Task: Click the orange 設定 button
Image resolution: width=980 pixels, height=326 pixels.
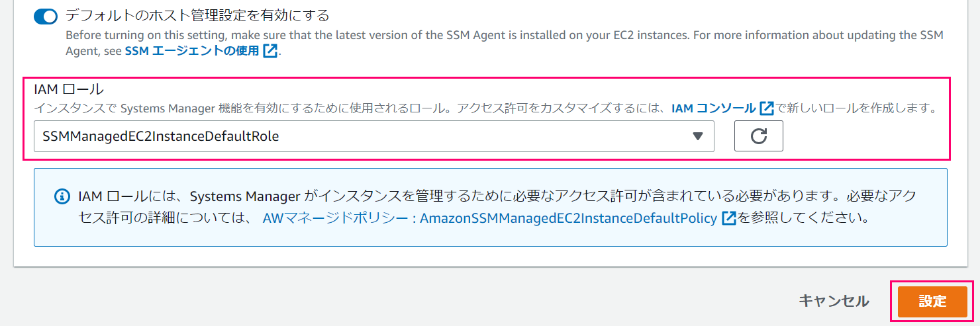Action: (x=932, y=302)
